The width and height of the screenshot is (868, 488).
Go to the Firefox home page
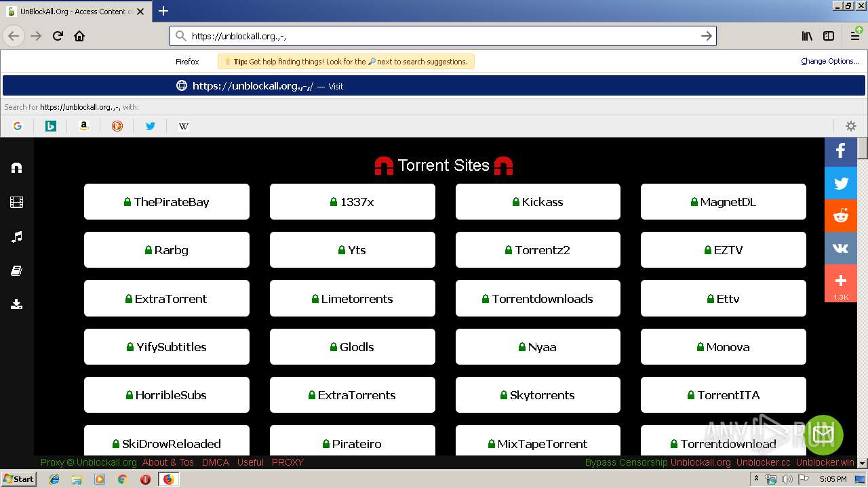coord(79,36)
